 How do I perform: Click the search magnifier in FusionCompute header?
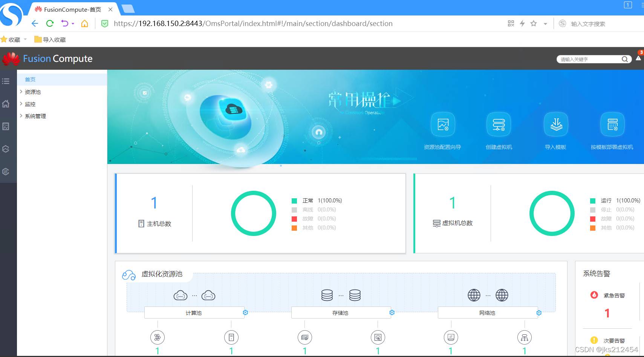tap(625, 59)
